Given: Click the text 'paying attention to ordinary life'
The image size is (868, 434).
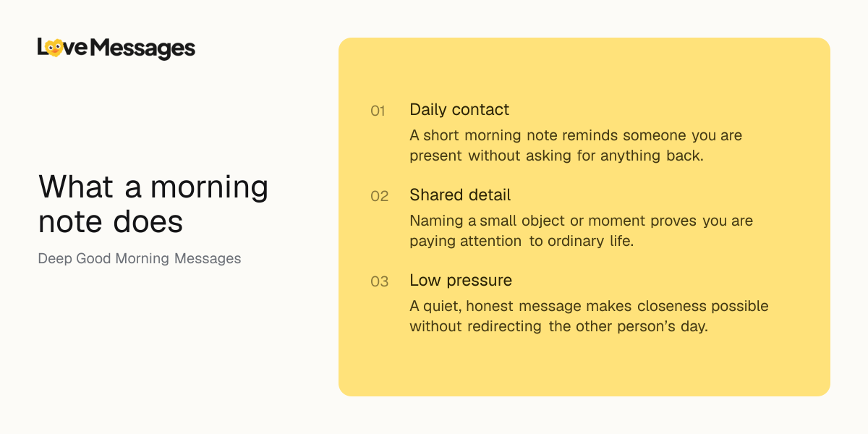Looking at the screenshot, I should [521, 241].
